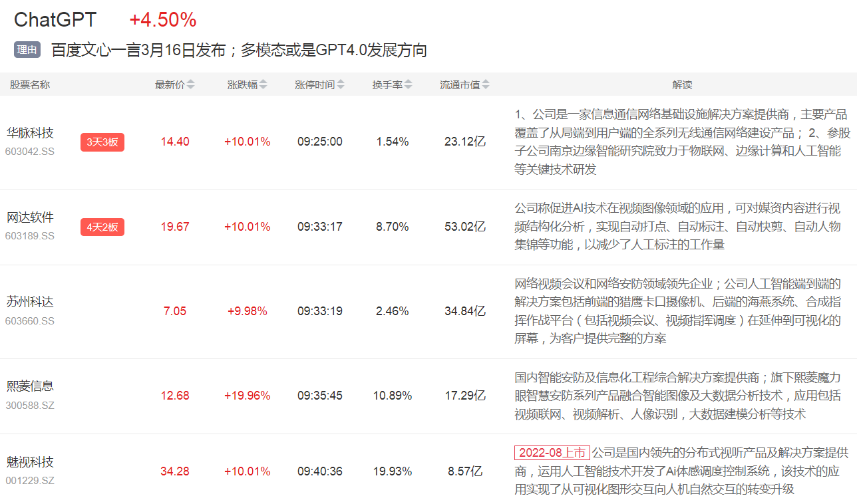
Task: Sort by 换手率 arrow icon
Action: (x=408, y=85)
